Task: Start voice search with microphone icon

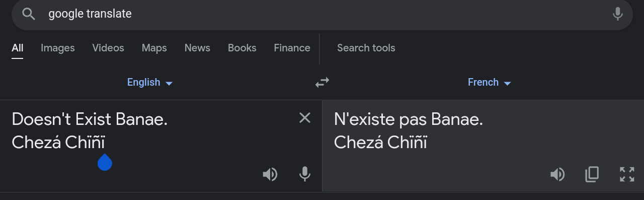Action: (x=618, y=14)
